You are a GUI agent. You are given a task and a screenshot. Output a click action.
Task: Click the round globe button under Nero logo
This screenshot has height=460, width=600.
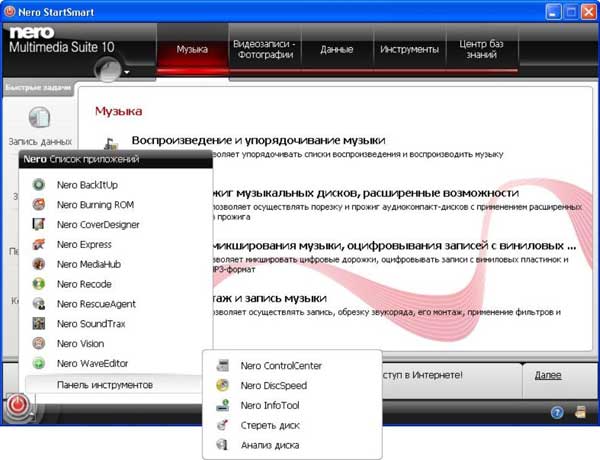click(x=108, y=69)
